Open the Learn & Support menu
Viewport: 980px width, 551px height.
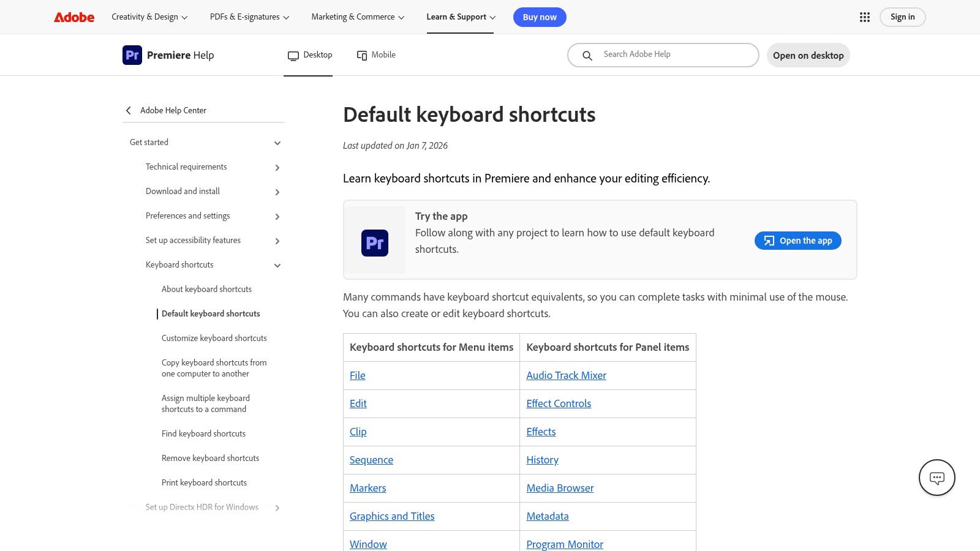coord(461,17)
